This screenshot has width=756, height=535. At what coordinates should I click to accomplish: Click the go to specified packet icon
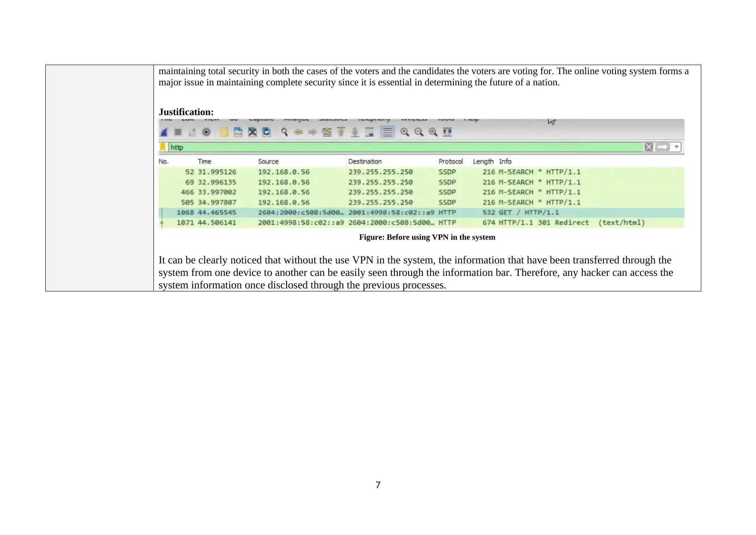pos(327,132)
